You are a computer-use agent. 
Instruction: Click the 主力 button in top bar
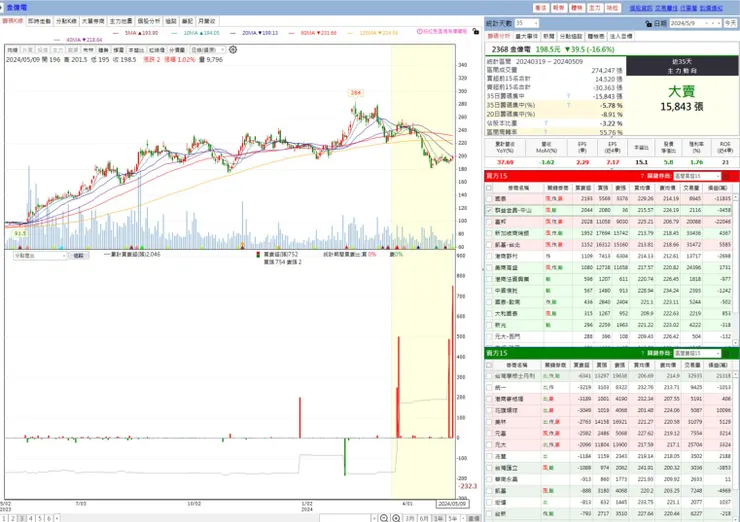tap(595, 8)
